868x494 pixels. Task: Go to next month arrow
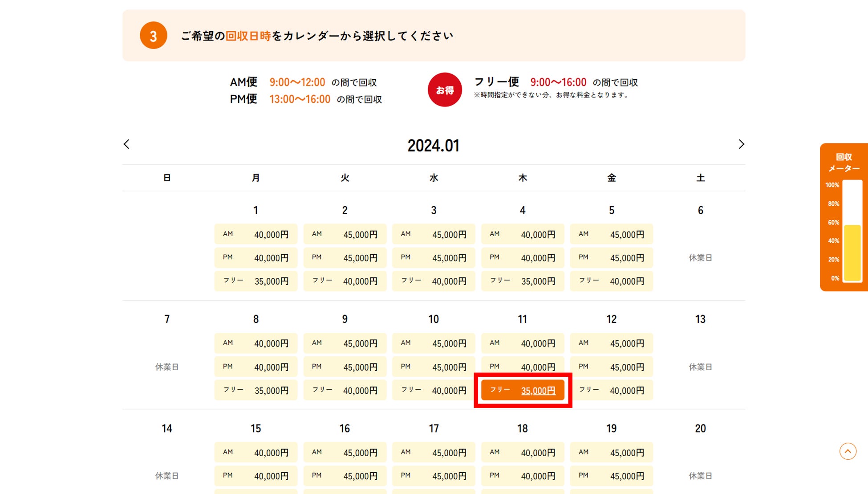point(741,144)
